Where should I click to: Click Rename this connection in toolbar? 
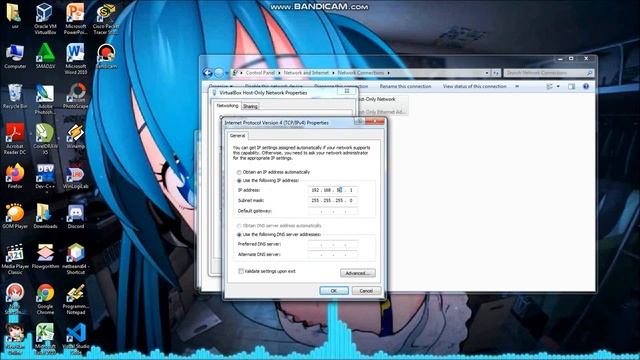click(x=405, y=87)
